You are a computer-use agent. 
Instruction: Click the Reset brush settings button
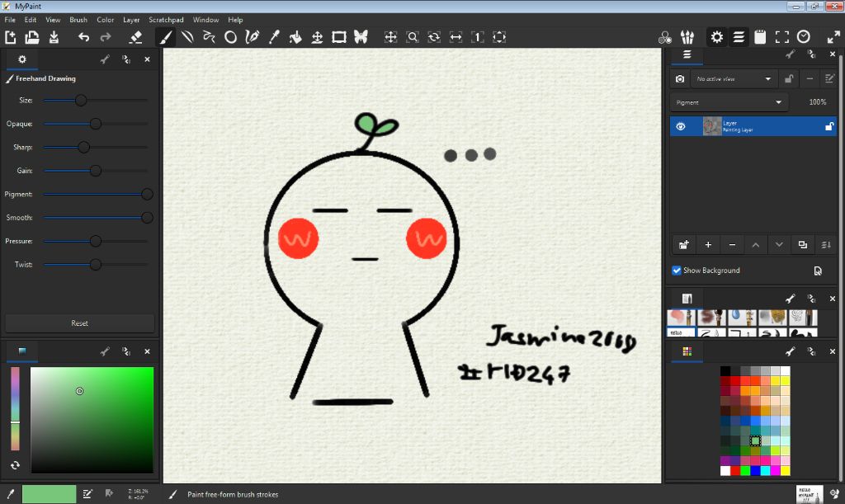80,323
